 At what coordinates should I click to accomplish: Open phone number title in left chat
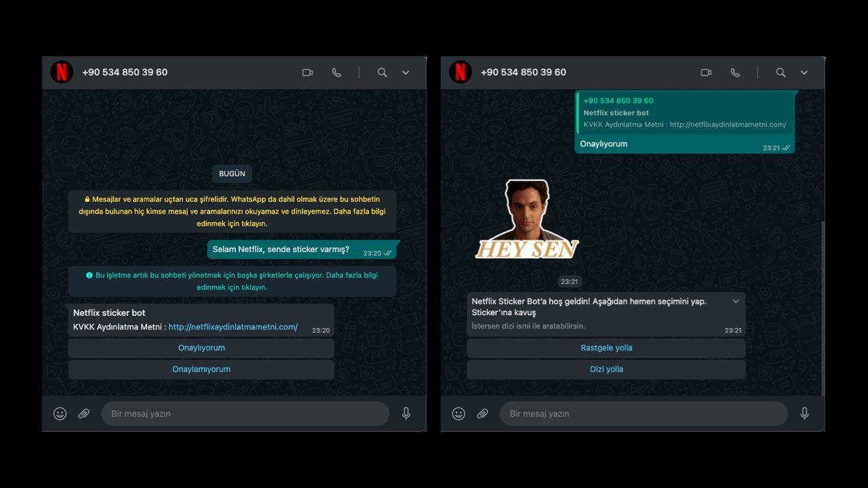click(125, 73)
